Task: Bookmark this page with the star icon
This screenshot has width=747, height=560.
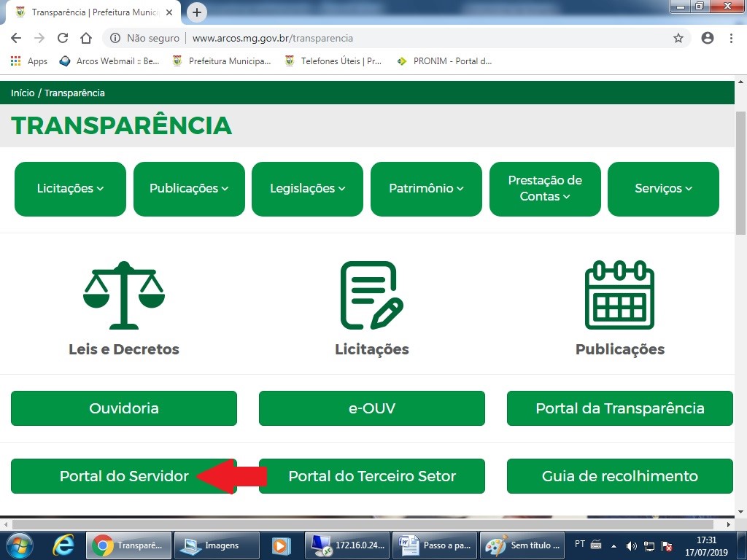Action: coord(678,38)
